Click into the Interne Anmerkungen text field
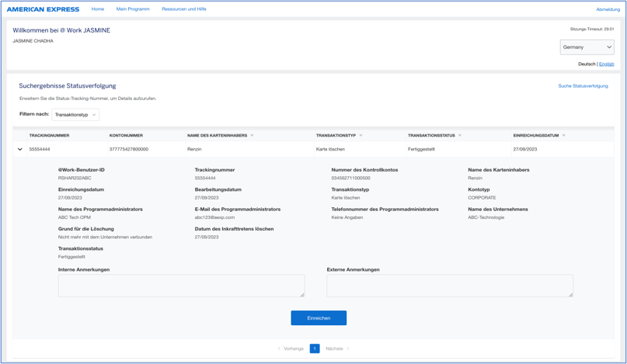 (179, 286)
